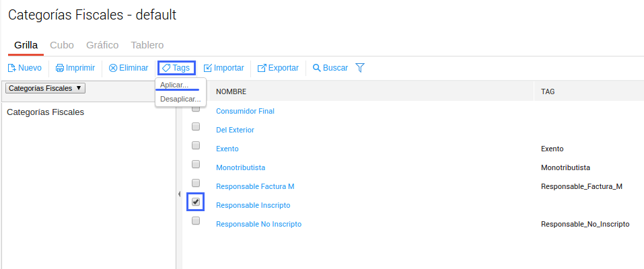
Task: Click the Imprimir printer icon
Action: click(x=60, y=68)
